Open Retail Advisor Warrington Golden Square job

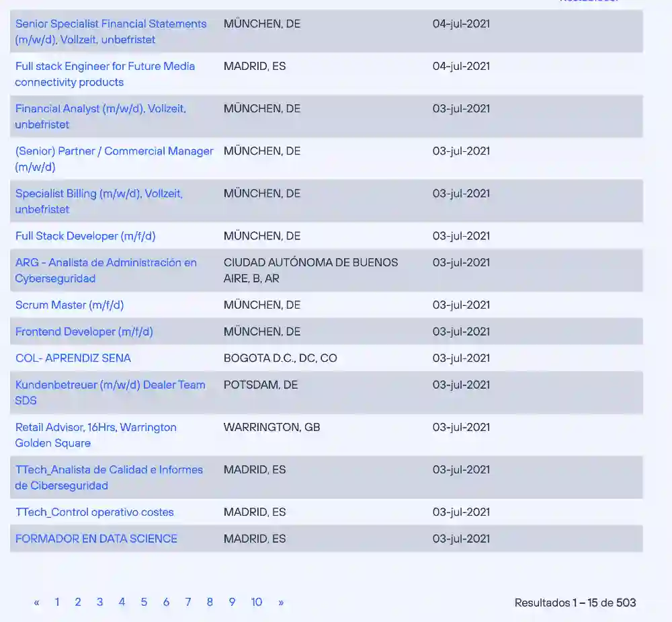pos(96,435)
